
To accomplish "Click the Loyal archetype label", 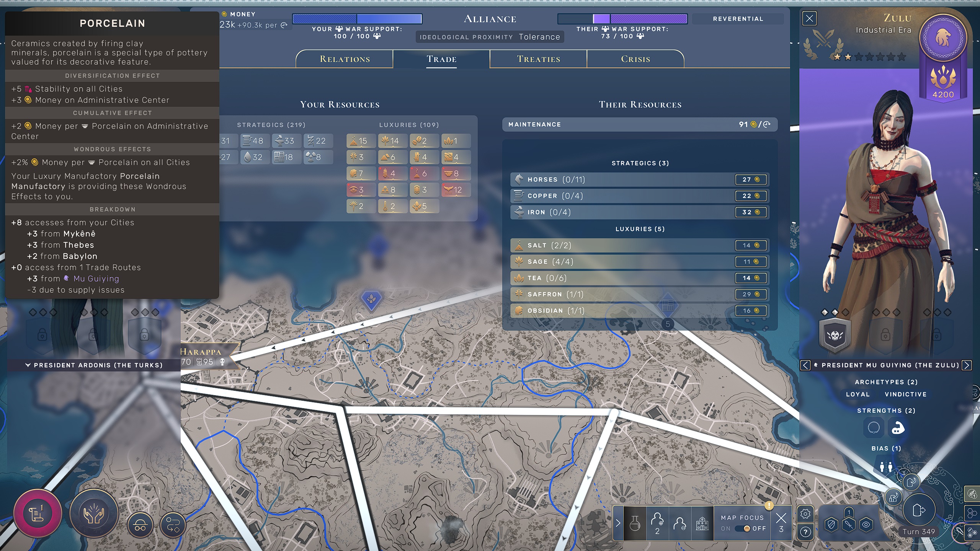I will click(857, 394).
